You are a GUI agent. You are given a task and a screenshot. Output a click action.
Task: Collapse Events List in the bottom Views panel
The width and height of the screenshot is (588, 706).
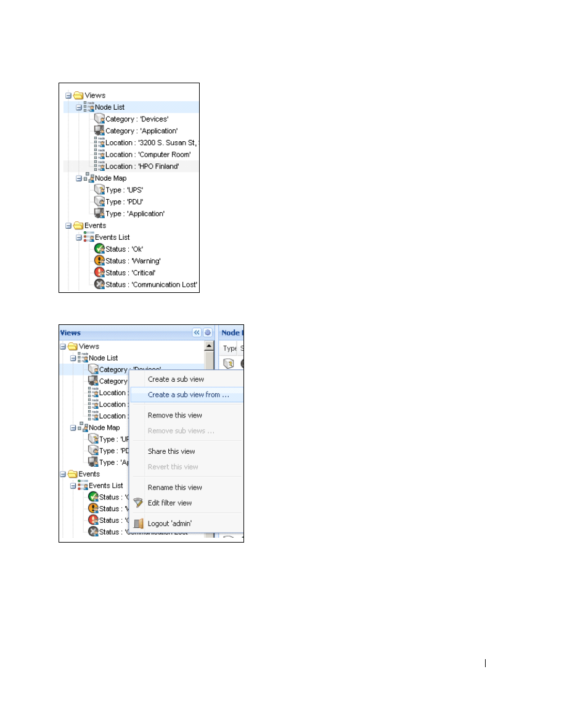73,486
